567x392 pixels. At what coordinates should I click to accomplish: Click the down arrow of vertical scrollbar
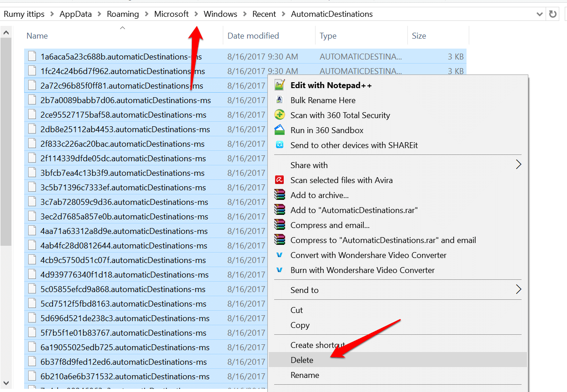click(x=6, y=382)
